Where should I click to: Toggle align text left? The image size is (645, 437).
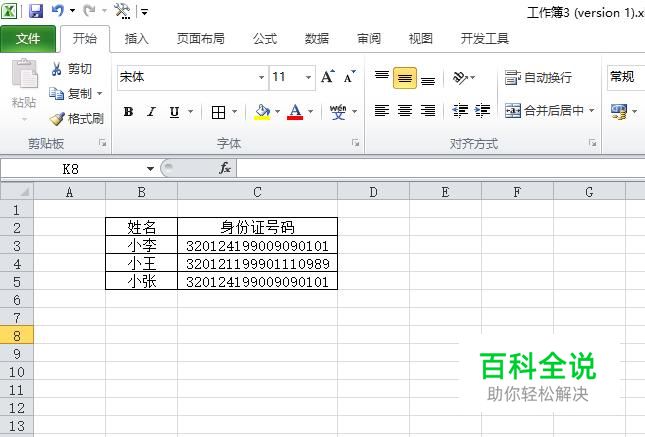pyautogui.click(x=382, y=111)
